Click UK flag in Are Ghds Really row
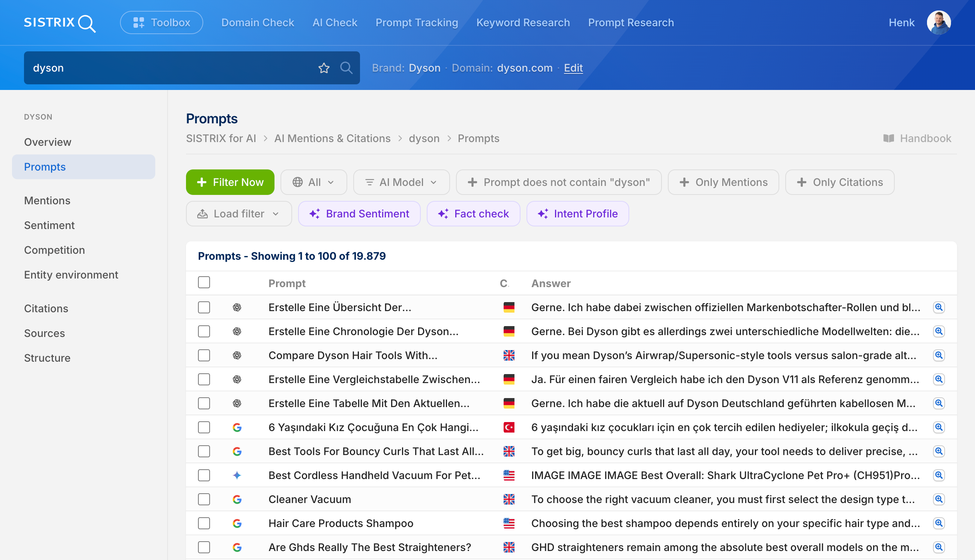The height and width of the screenshot is (560, 975). coord(508,547)
